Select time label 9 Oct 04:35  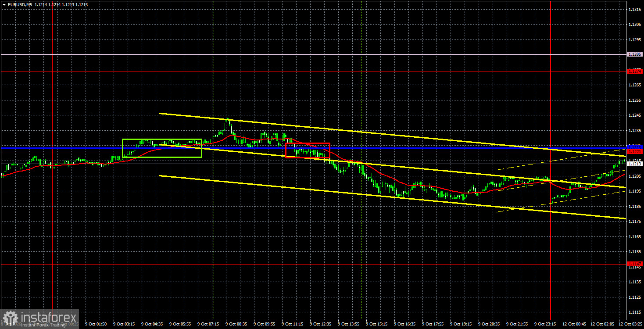(x=152, y=324)
